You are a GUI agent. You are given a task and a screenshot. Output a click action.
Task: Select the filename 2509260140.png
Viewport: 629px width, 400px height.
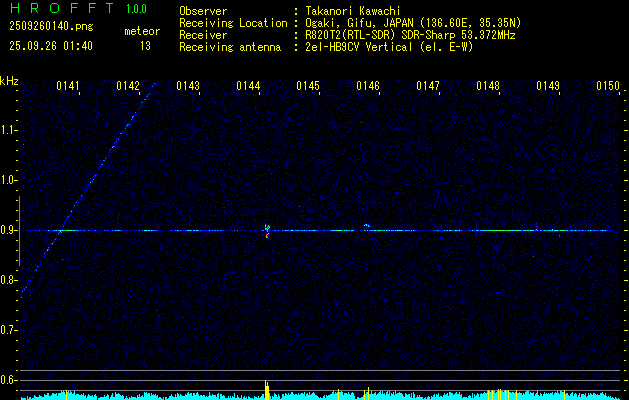(51, 26)
